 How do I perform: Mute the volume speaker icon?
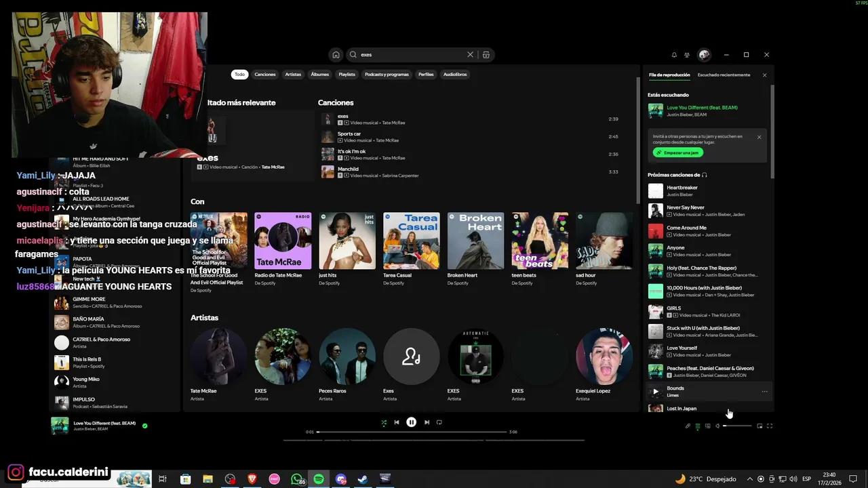[717, 426]
